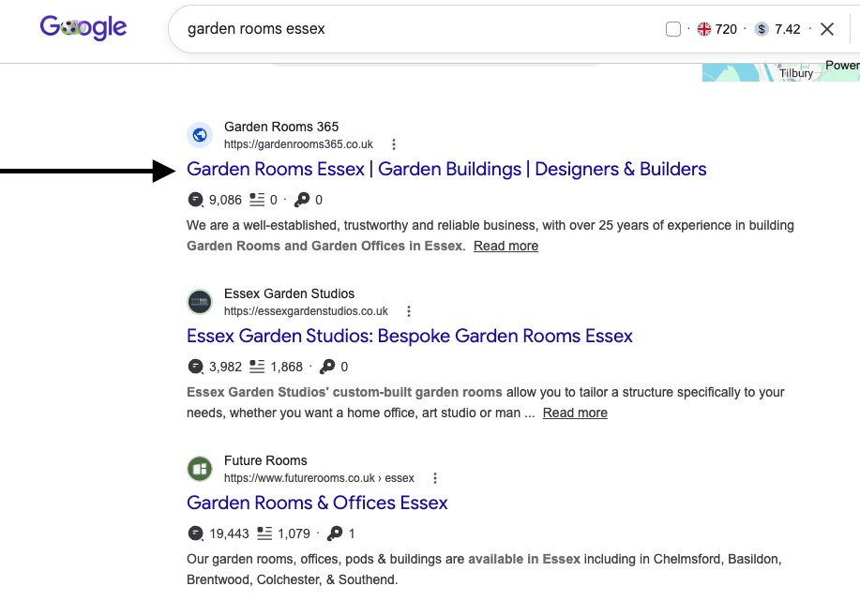Image resolution: width=860 pixels, height=616 pixels.
Task: Click the dollar CPC icon in search bar
Action: click(762, 29)
